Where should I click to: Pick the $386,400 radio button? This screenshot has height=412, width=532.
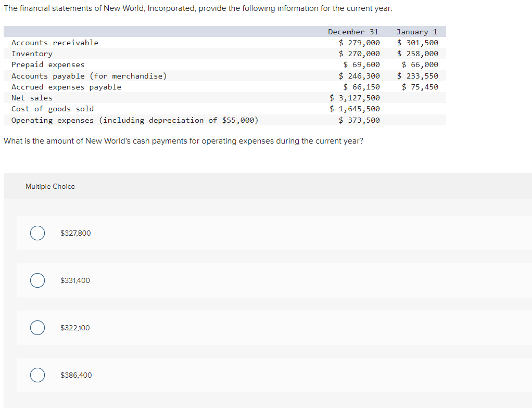point(37,375)
